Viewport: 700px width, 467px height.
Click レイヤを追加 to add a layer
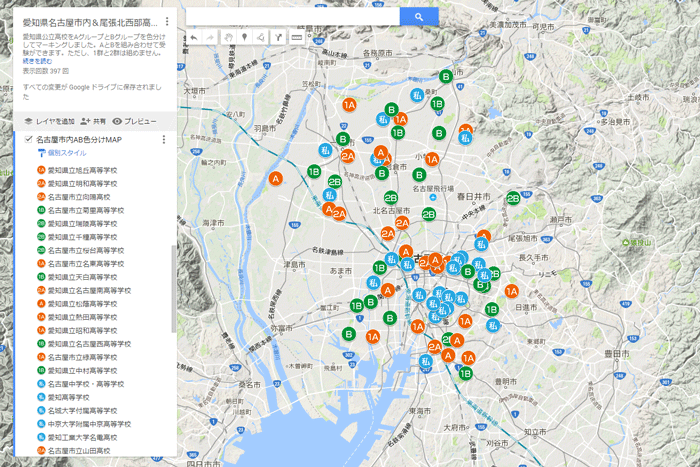click(49, 121)
